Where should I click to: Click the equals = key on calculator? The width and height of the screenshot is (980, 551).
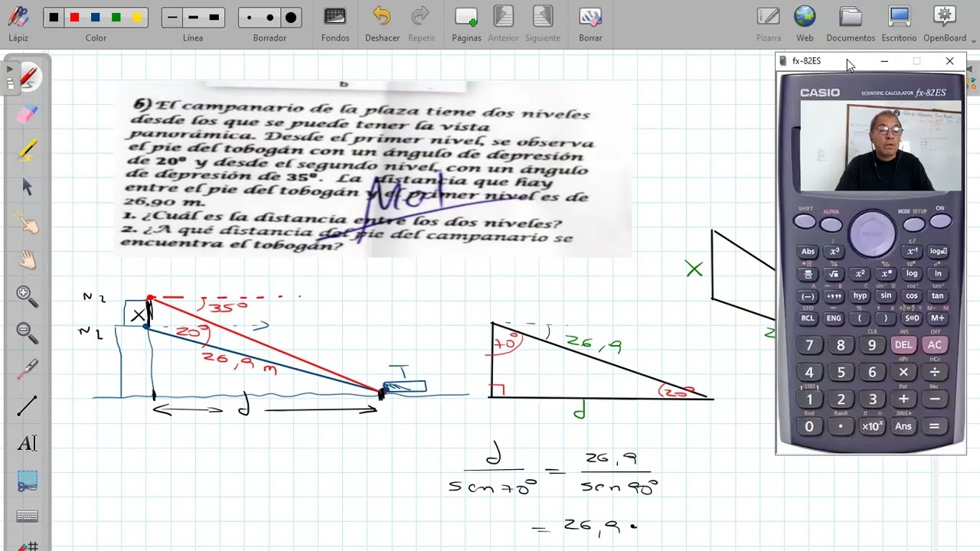(x=935, y=426)
